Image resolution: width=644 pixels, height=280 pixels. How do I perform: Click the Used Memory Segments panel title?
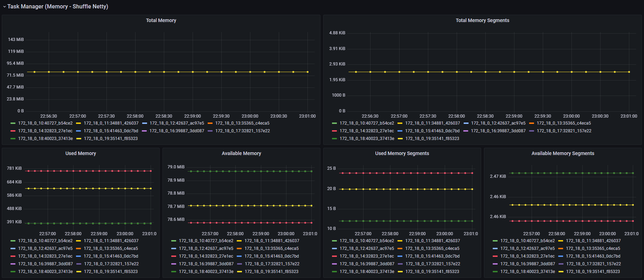tap(402, 153)
